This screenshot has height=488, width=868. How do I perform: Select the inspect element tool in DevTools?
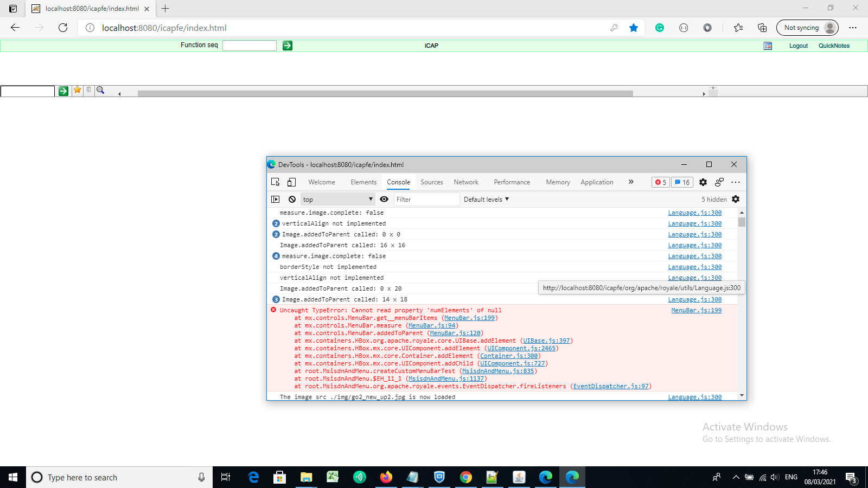(x=276, y=182)
